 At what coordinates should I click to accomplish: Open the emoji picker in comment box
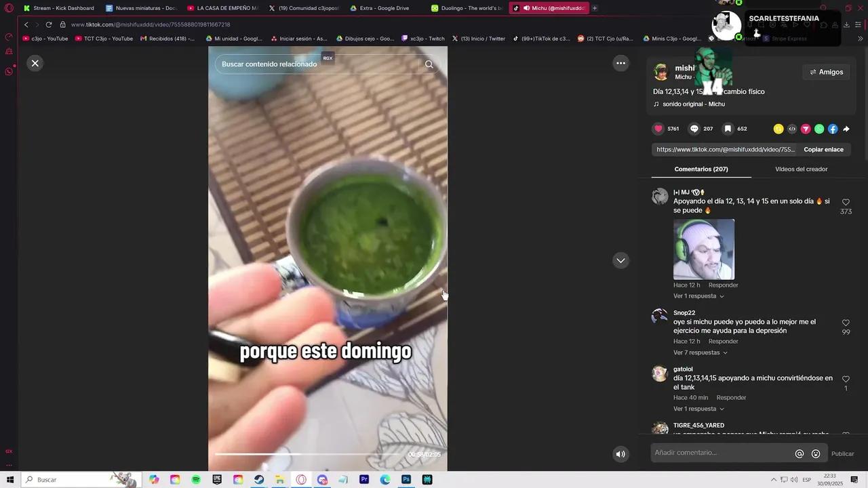[x=816, y=453]
